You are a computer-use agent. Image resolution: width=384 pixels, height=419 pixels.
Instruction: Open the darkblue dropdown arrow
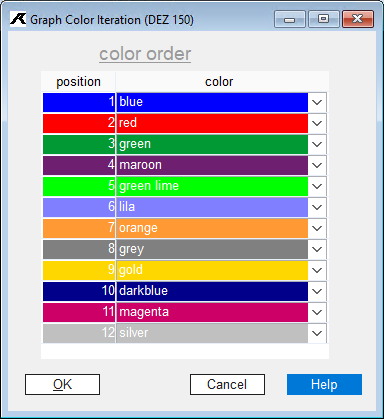point(317,291)
